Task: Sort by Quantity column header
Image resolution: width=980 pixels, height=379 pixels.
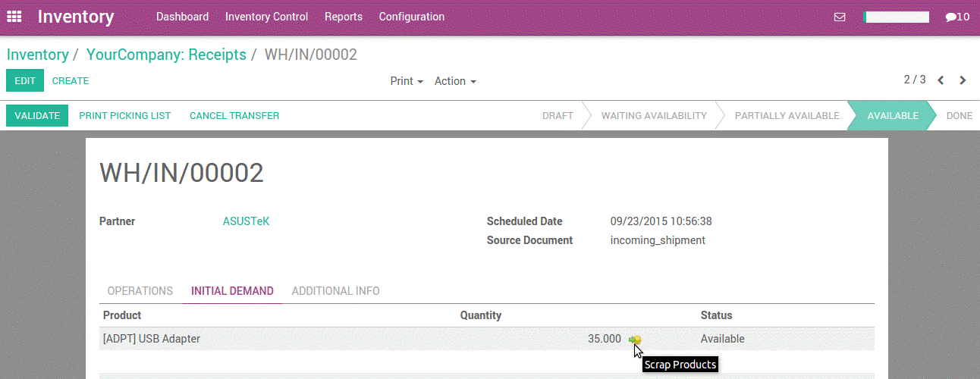Action: (x=481, y=315)
